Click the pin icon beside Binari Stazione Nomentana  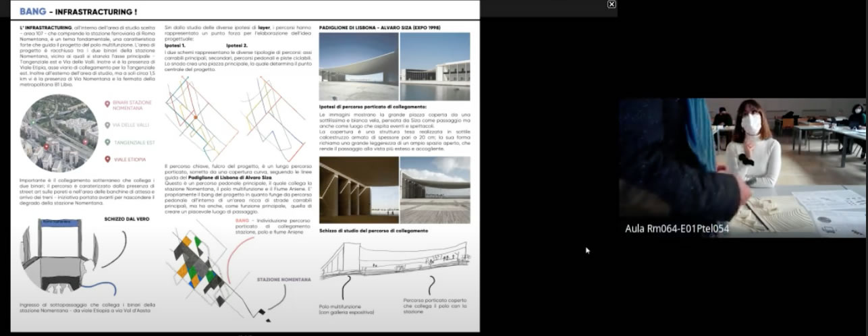coord(107,104)
